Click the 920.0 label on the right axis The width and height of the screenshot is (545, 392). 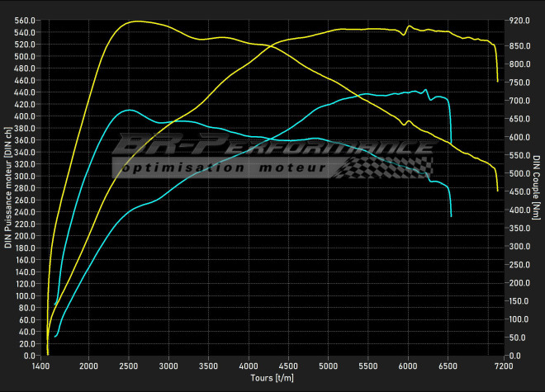coord(519,21)
